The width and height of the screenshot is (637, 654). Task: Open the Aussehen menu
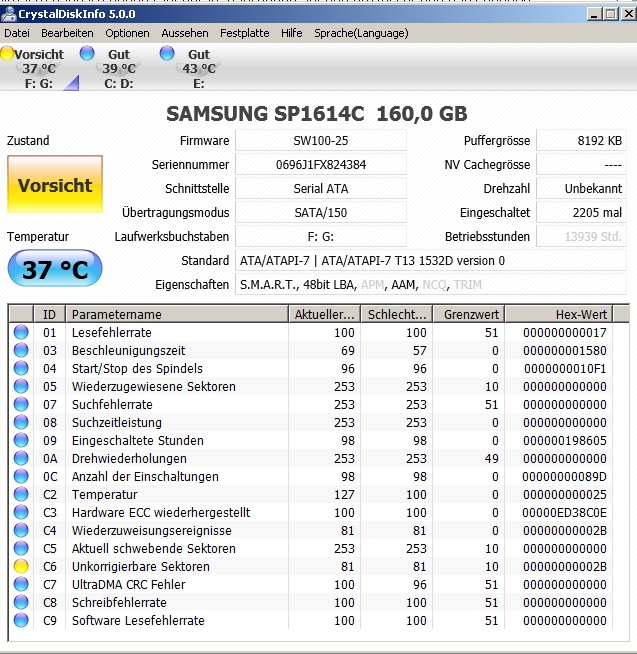click(x=185, y=33)
